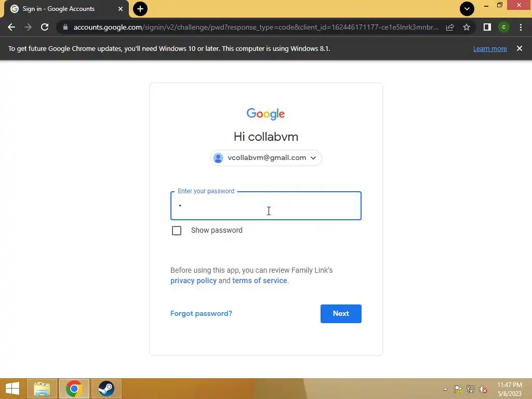The image size is (532, 399).
Task: Launch Steam from the taskbar
Action: coord(106,389)
